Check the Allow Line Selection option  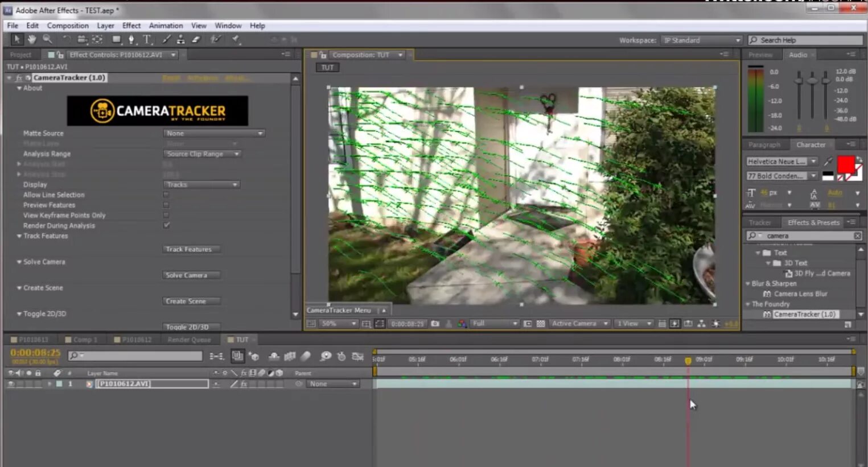pyautogui.click(x=166, y=195)
